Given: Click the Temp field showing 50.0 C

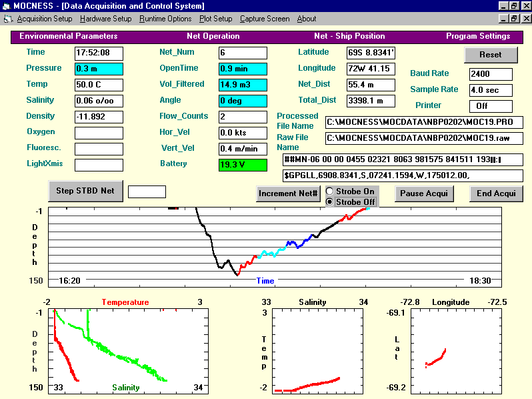Looking at the screenshot, I should tap(99, 85).
